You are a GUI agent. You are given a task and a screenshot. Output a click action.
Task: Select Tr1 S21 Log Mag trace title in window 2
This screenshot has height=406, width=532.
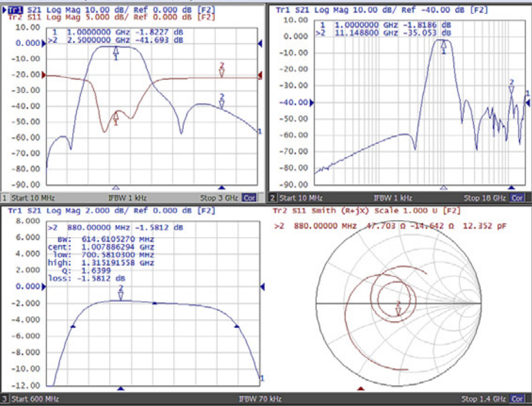click(x=382, y=10)
